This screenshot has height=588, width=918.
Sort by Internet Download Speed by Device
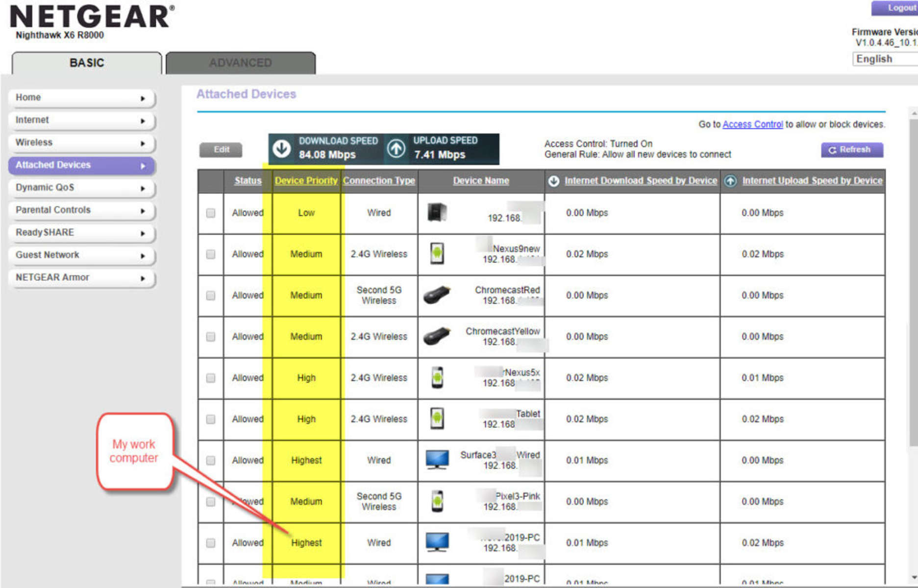tap(641, 181)
